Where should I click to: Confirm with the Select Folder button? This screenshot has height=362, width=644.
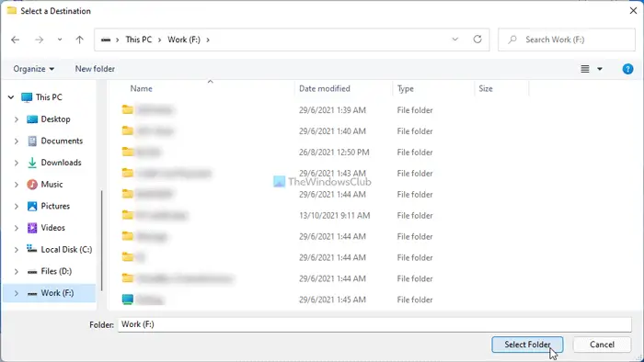point(527,345)
